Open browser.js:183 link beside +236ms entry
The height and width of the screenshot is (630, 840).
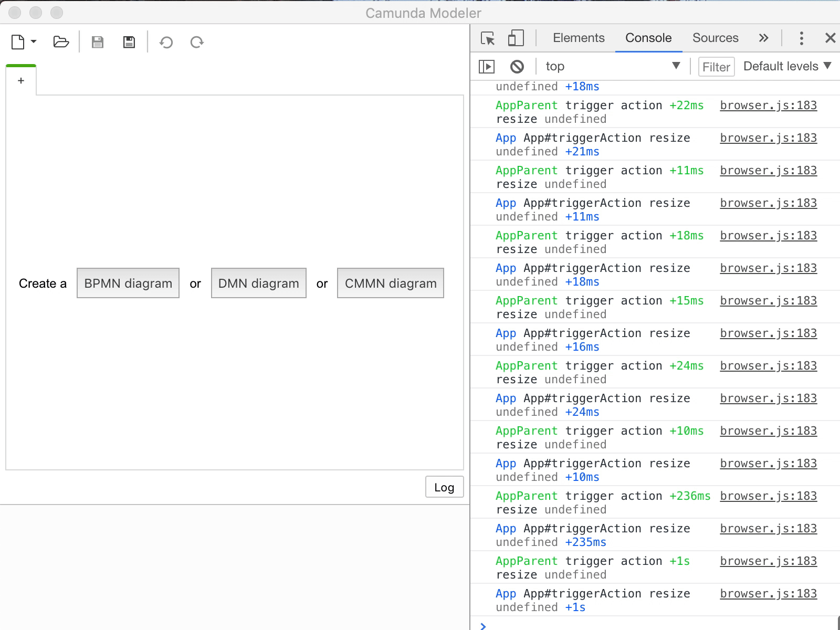(769, 496)
